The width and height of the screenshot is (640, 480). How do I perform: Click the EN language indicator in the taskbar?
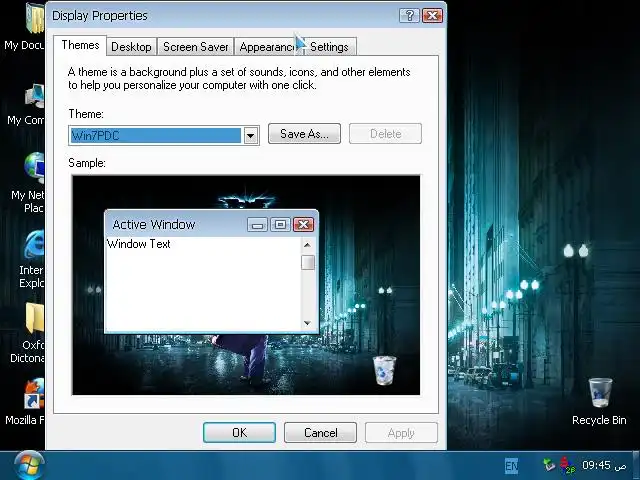tap(511, 465)
